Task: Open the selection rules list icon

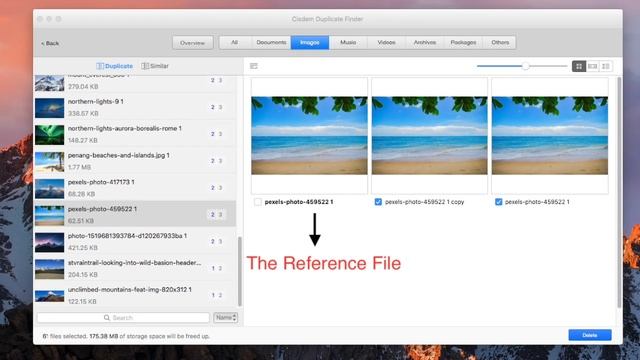Action: click(254, 66)
